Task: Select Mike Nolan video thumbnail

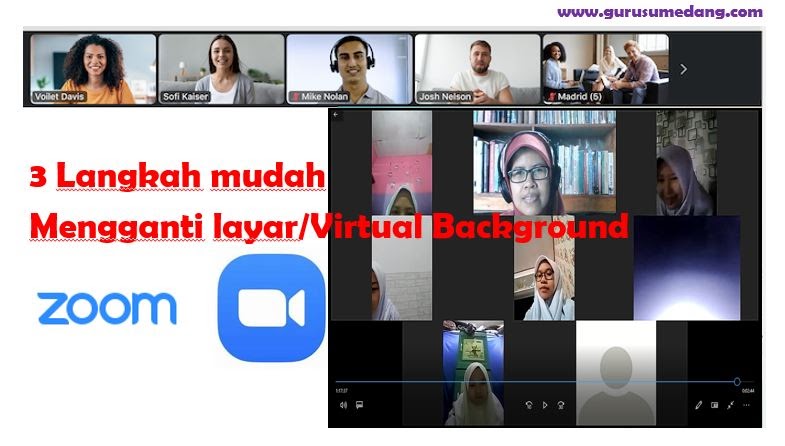Action: point(349,69)
